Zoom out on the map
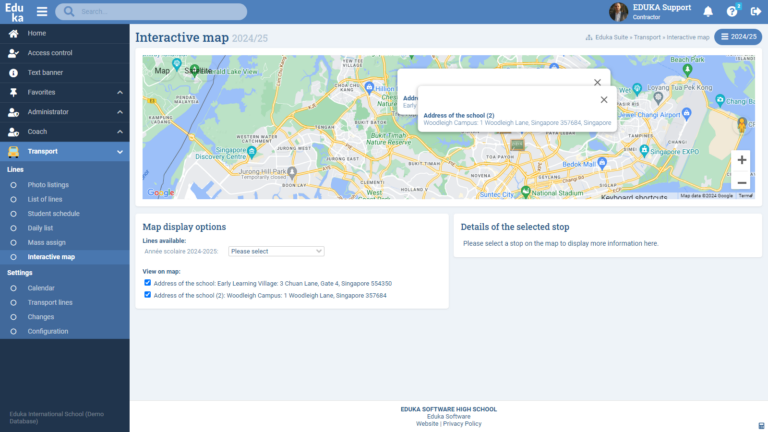Image resolution: width=768 pixels, height=432 pixels. 742,182
